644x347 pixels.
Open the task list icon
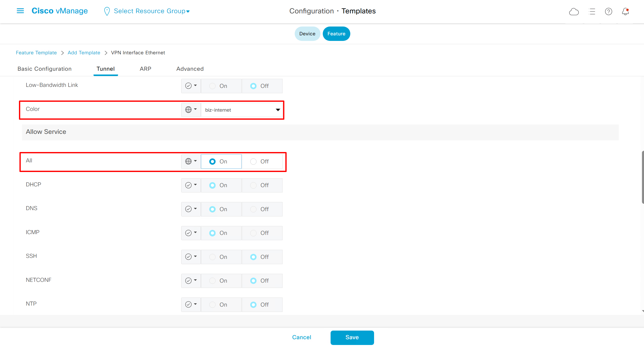[592, 12]
